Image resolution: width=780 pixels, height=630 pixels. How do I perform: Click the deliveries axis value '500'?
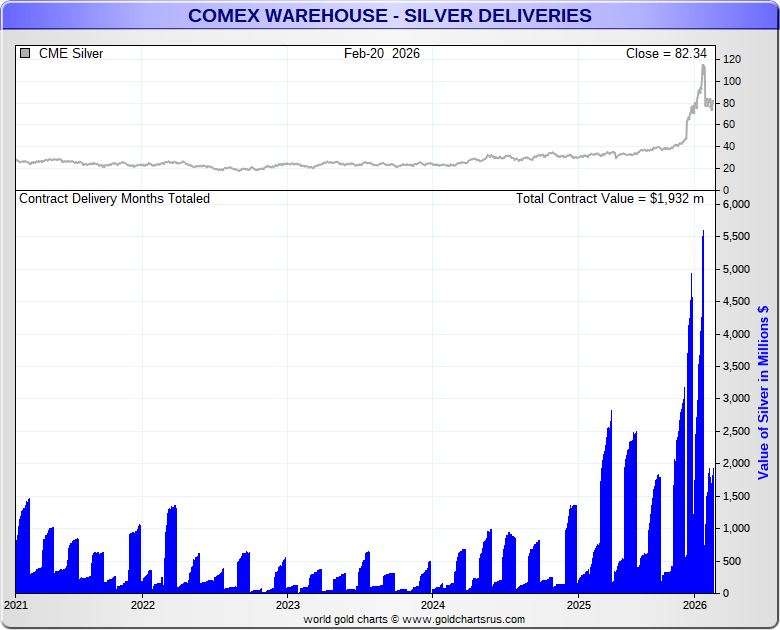[732, 561]
